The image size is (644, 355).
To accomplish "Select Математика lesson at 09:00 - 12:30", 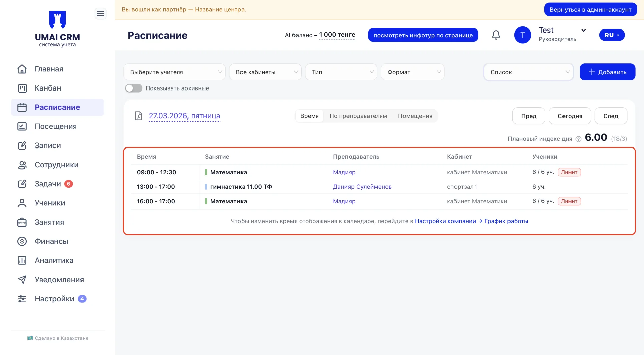I will point(228,172).
